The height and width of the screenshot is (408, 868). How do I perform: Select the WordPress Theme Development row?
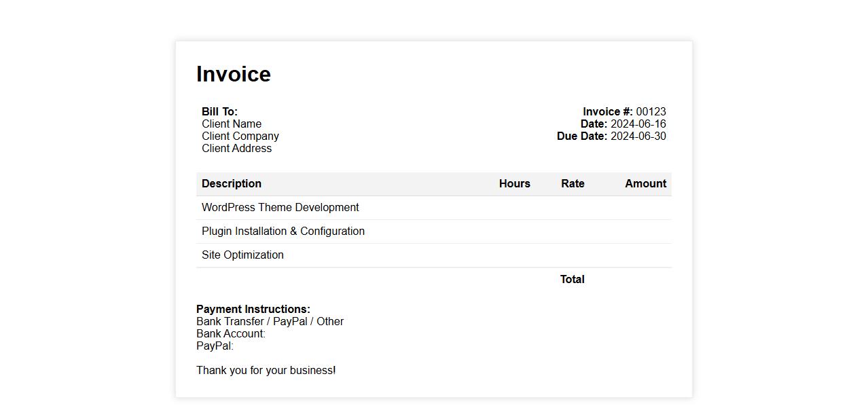point(281,207)
